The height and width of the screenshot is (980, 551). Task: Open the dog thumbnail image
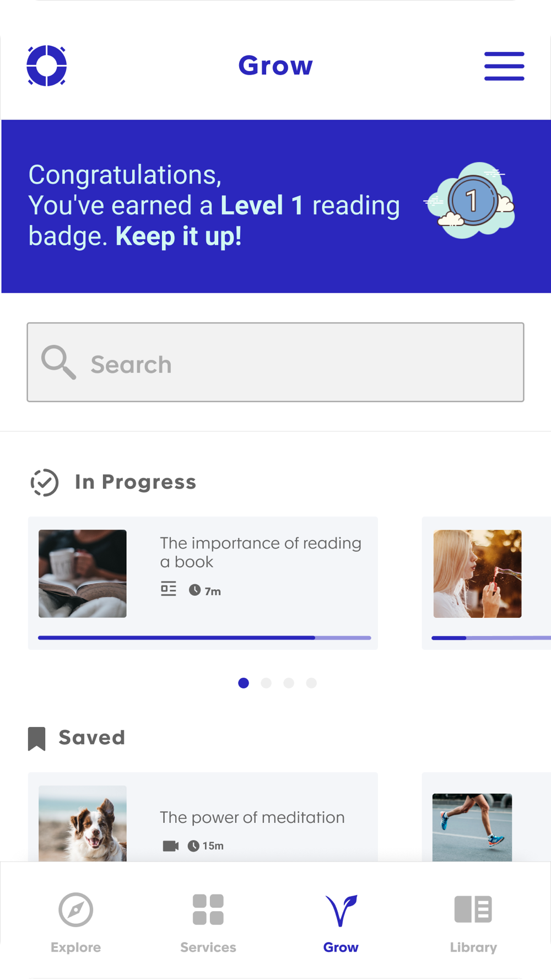click(x=83, y=823)
